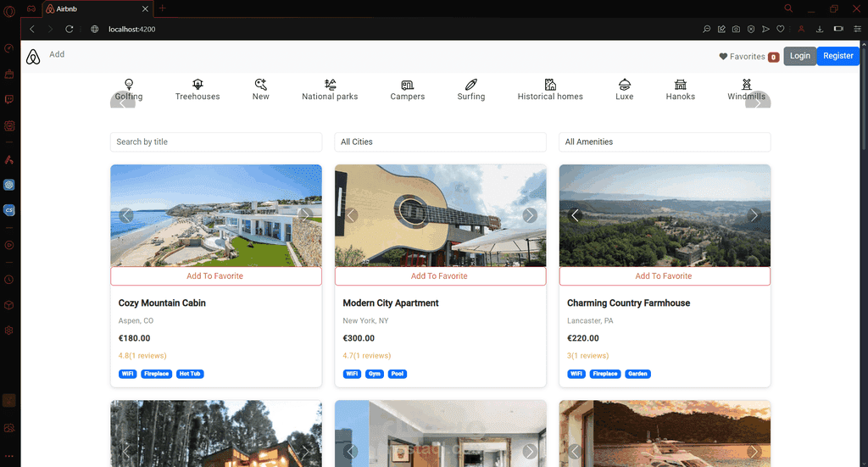This screenshot has height=467, width=868.
Task: Open the Add link in navbar
Action: [x=57, y=54]
